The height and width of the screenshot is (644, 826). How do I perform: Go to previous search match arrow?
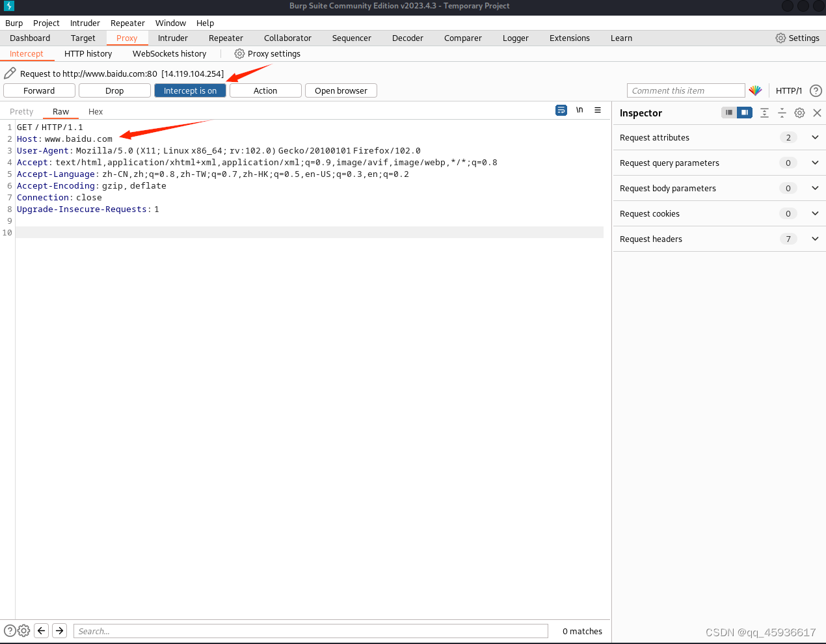coord(42,630)
